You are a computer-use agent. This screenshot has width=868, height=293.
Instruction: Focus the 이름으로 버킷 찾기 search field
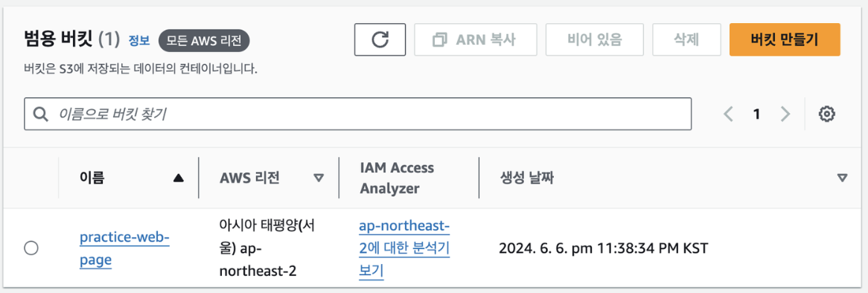tap(357, 115)
